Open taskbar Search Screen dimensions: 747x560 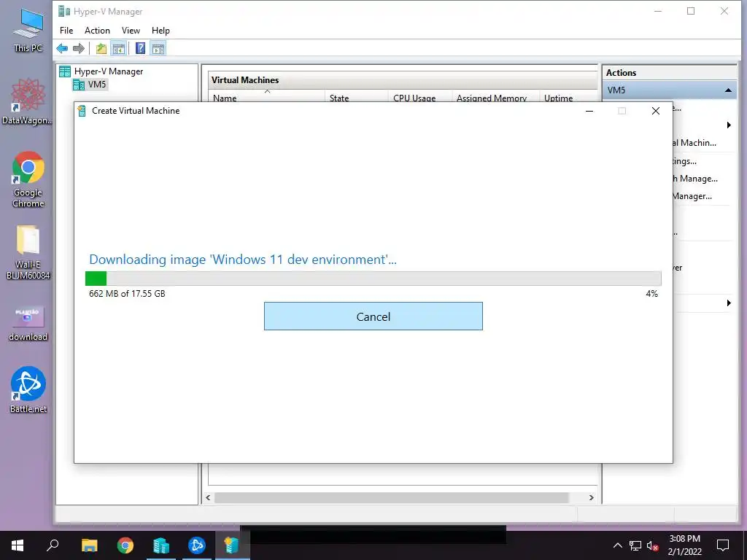pos(53,545)
